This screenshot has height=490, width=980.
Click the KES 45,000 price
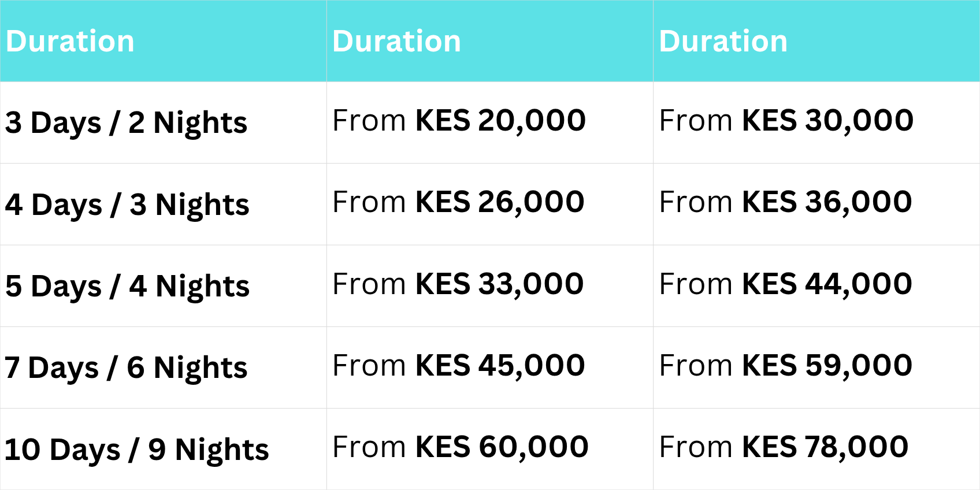[500, 365]
